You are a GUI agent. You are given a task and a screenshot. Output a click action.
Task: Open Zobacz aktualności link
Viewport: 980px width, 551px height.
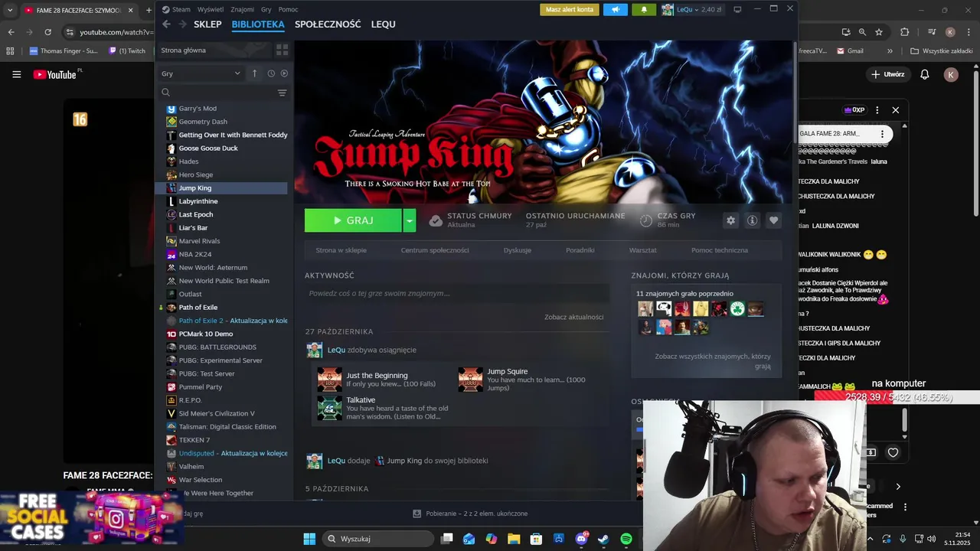point(574,317)
